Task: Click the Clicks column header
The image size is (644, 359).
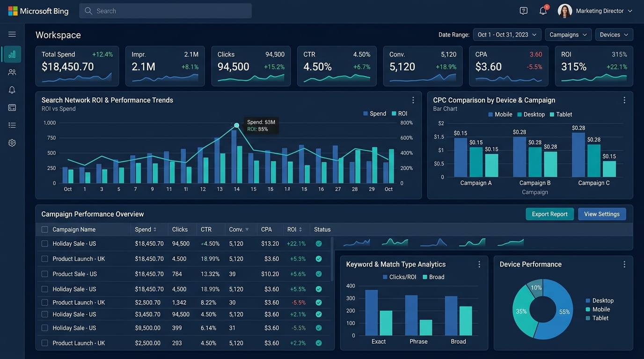Action: coord(180,230)
